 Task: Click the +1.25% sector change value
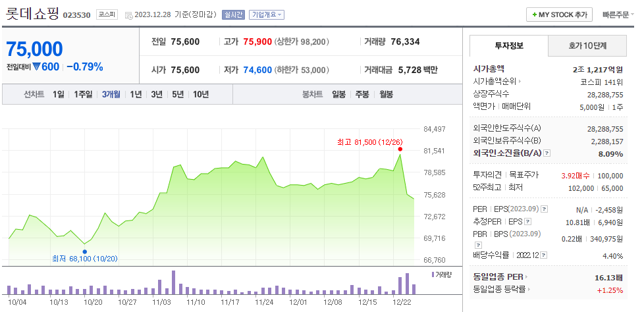[610, 290]
